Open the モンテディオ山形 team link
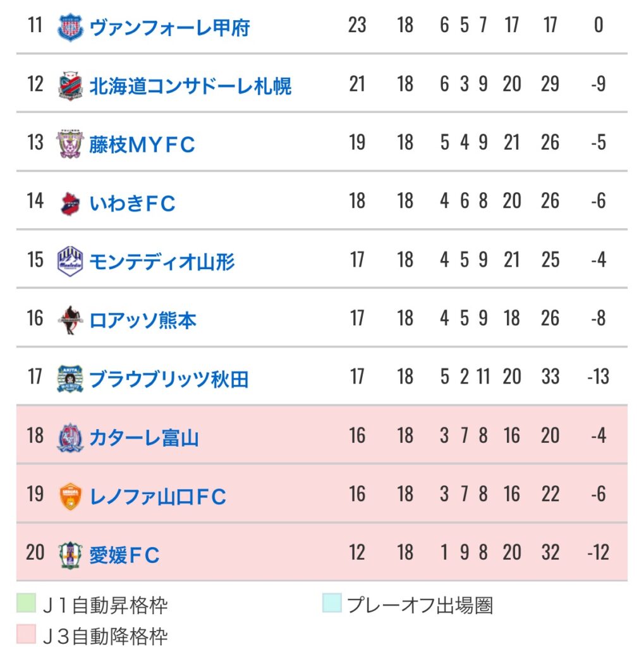The width and height of the screenshot is (644, 647). click(162, 262)
